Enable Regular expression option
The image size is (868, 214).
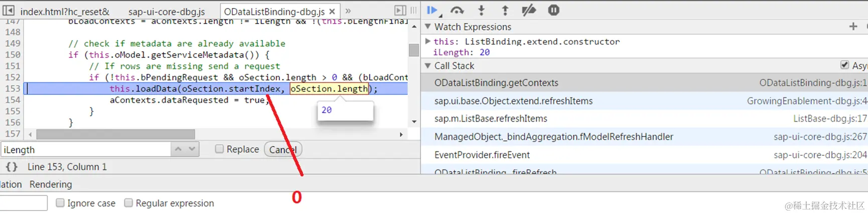tap(128, 203)
